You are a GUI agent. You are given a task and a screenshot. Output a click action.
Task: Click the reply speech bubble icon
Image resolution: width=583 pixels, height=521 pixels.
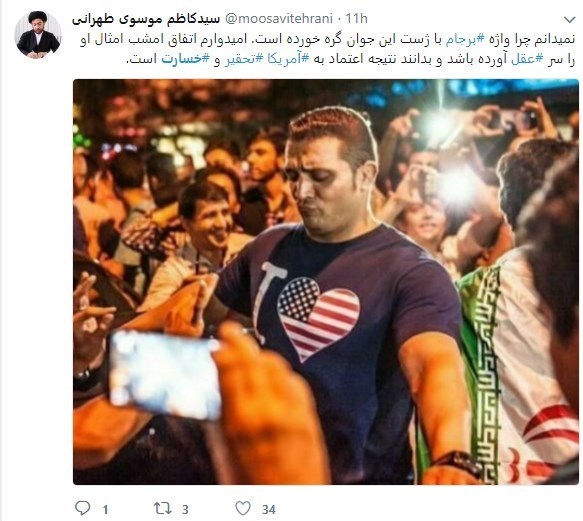click(83, 508)
